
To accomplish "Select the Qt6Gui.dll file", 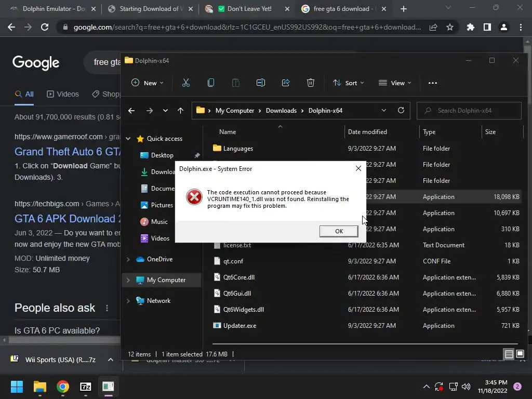I will 237,294.
